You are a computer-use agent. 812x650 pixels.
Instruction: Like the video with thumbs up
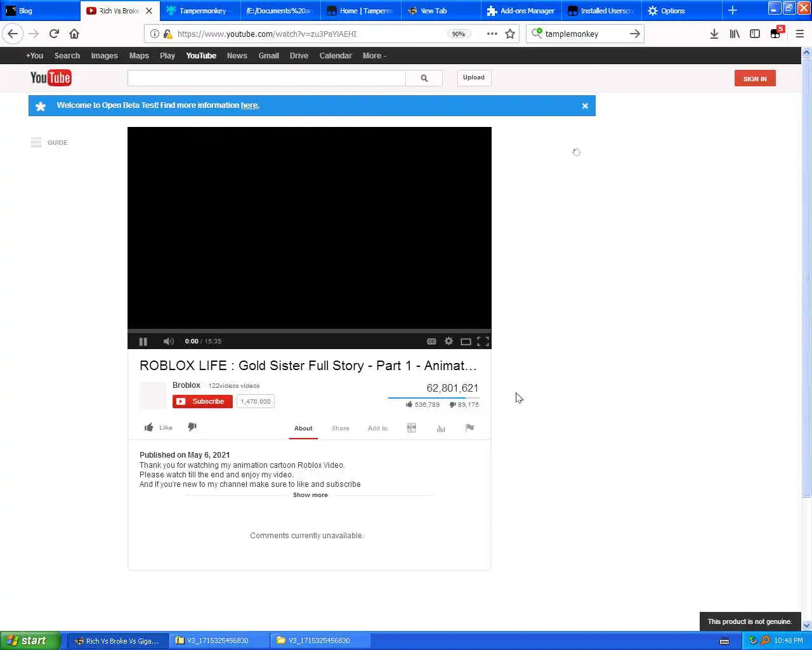pos(158,427)
